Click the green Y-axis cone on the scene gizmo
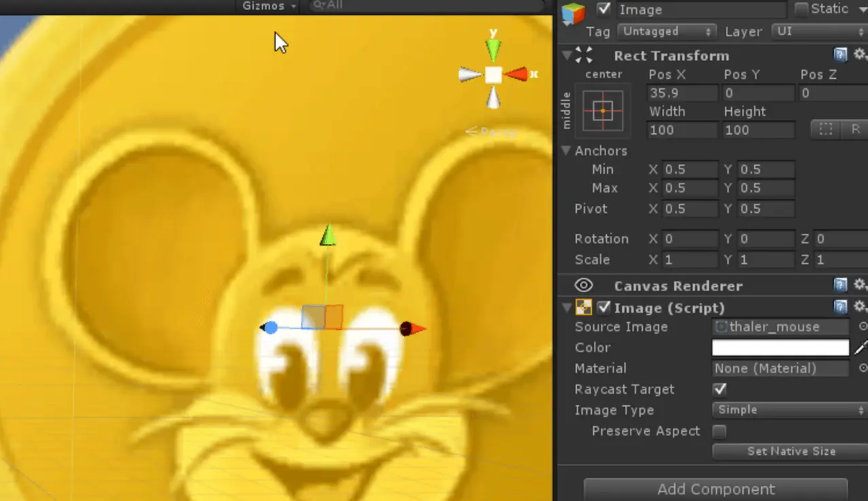The height and width of the screenshot is (501, 868). tap(493, 49)
